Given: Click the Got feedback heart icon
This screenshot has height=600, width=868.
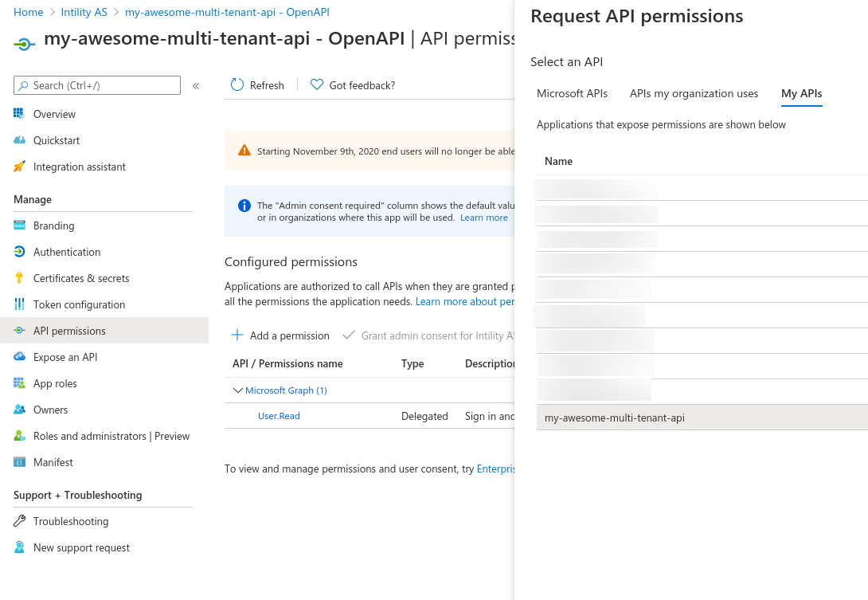Looking at the screenshot, I should tap(316, 84).
